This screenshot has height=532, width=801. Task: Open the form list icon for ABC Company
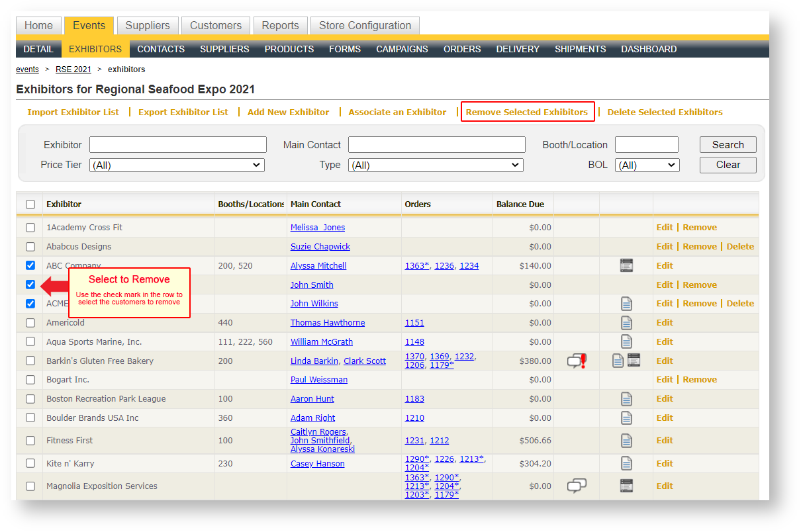[626, 265]
